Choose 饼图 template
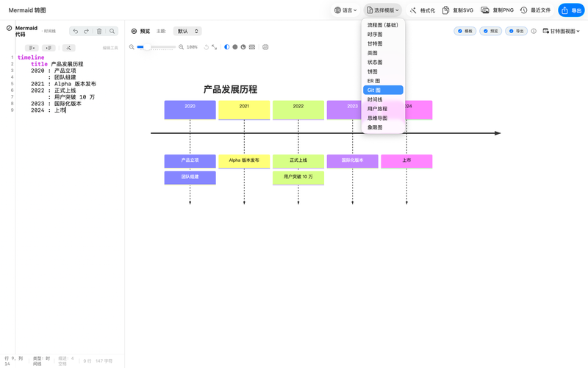Image resolution: width=588 pixels, height=368 pixels. [x=383, y=71]
